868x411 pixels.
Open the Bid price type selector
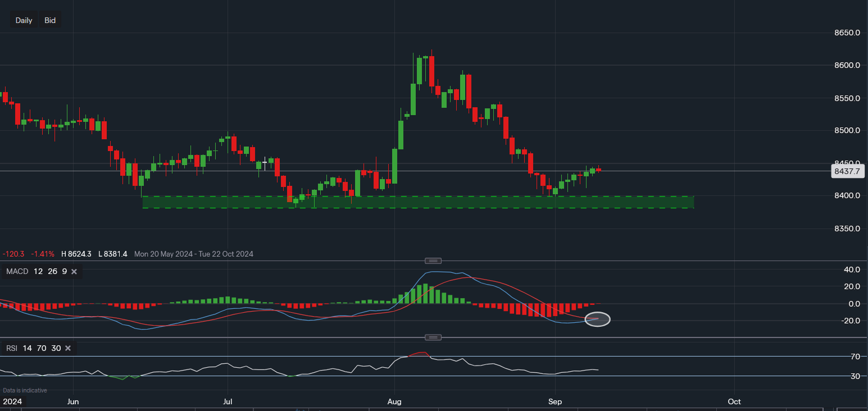click(50, 20)
